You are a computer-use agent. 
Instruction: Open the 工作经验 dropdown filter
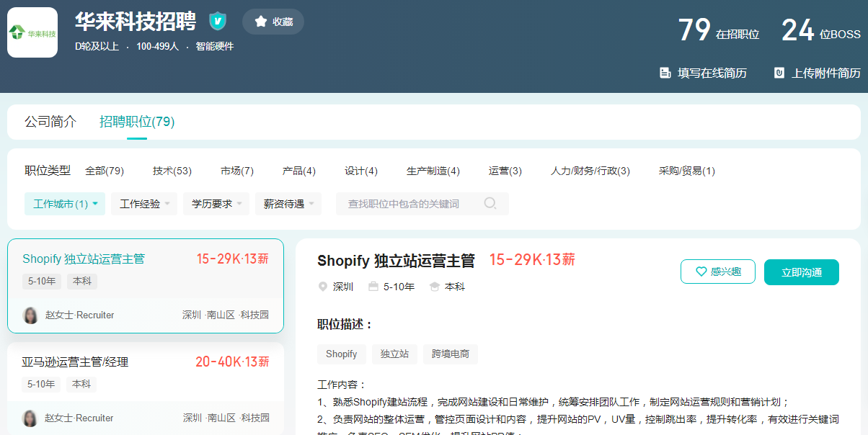[x=144, y=204]
